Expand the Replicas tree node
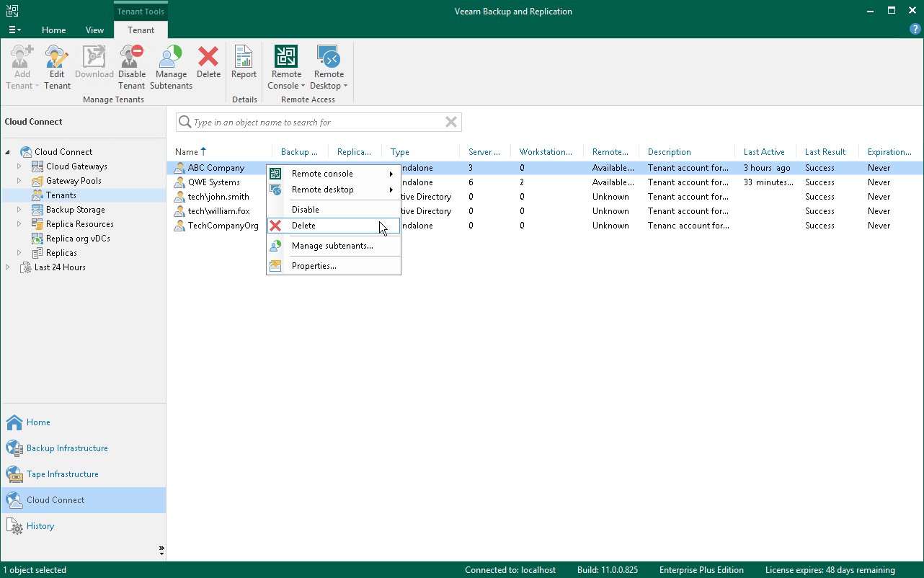 click(x=19, y=253)
